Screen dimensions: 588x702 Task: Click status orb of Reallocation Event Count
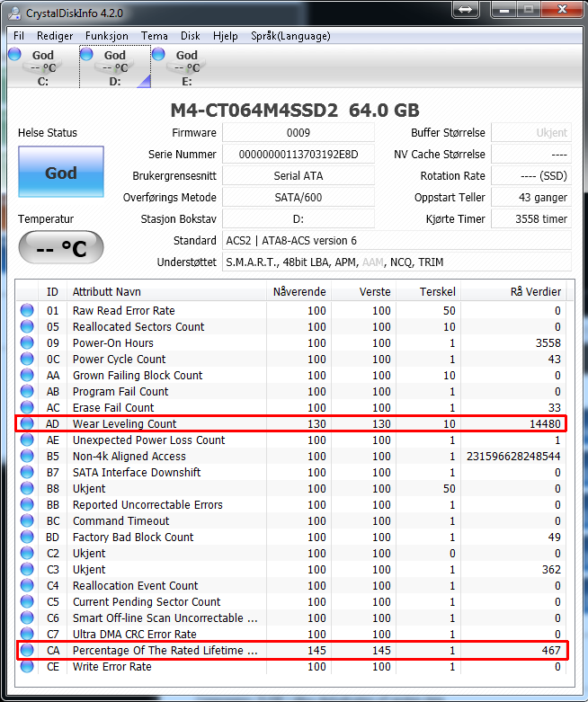point(27,585)
